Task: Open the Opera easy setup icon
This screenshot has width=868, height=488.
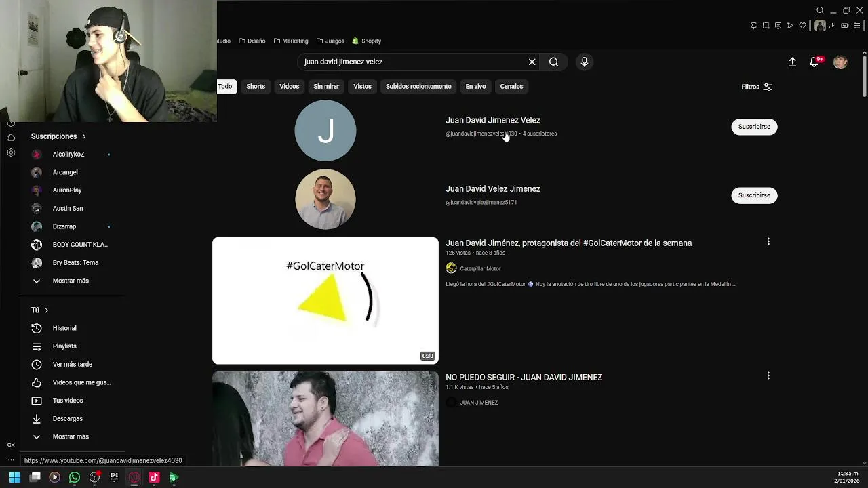Action: 856,26
